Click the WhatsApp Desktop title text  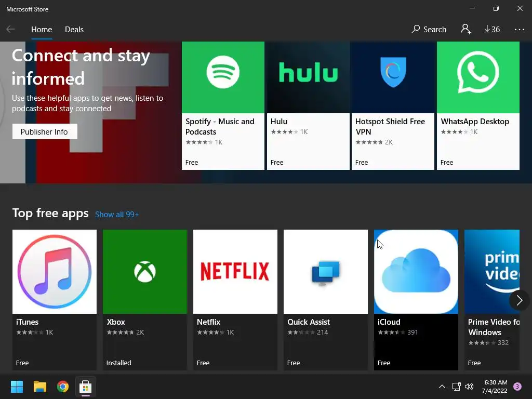click(x=475, y=122)
